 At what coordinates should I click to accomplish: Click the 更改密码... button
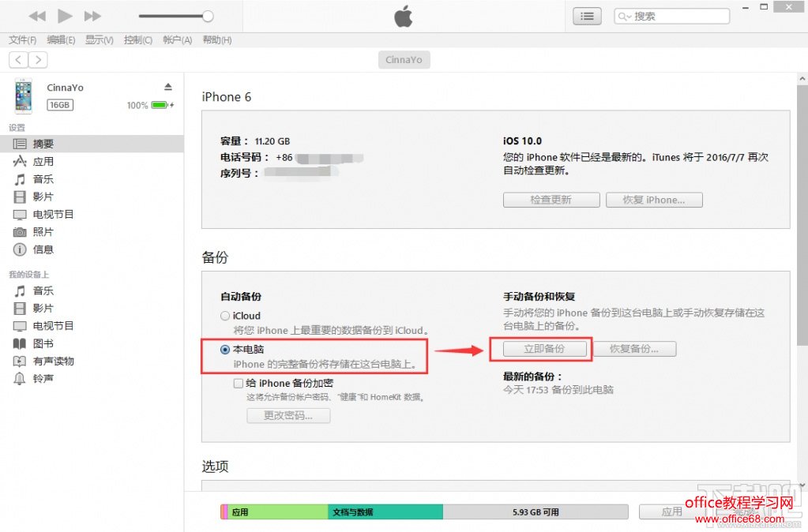(288, 416)
